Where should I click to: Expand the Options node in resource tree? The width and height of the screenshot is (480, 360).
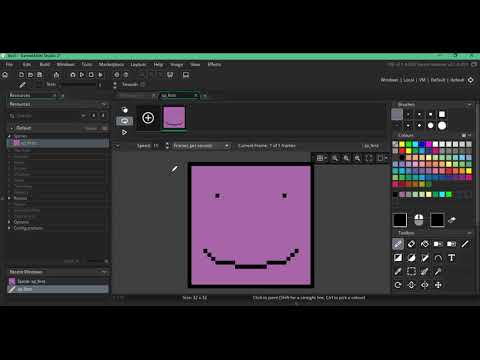9,222
